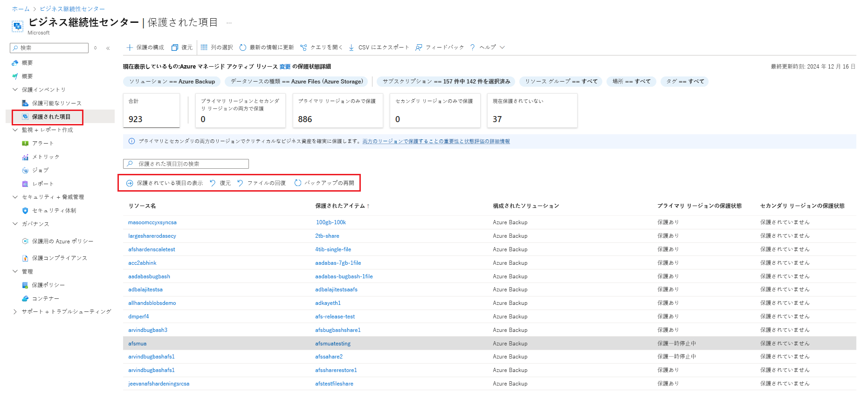Collapse the 保護インベントリ section
The image size is (868, 393).
15,90
